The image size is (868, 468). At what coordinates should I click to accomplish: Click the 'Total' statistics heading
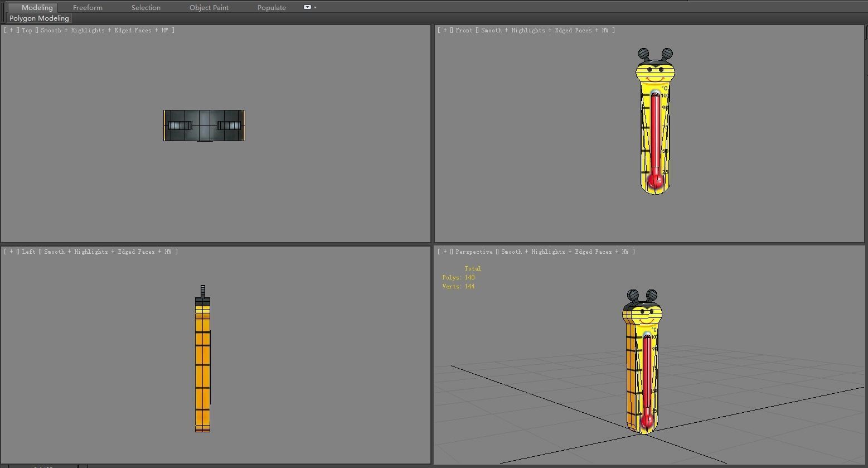tap(473, 268)
